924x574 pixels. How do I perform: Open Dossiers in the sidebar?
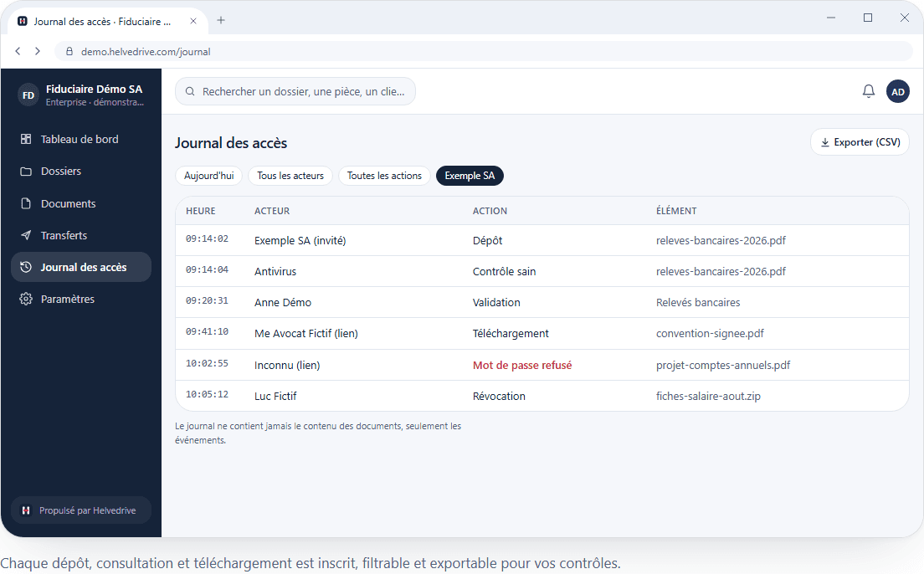(x=80, y=172)
